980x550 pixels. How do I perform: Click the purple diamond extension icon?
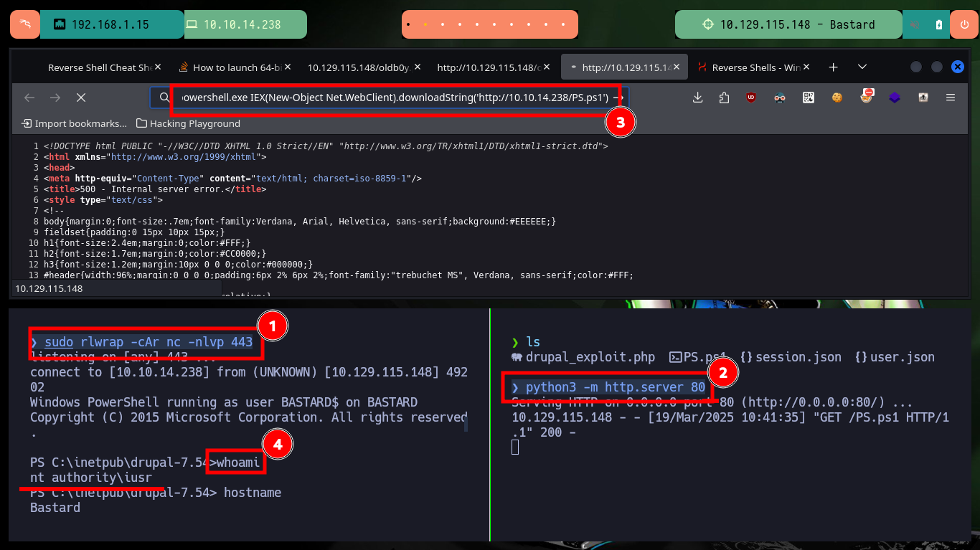tap(895, 98)
